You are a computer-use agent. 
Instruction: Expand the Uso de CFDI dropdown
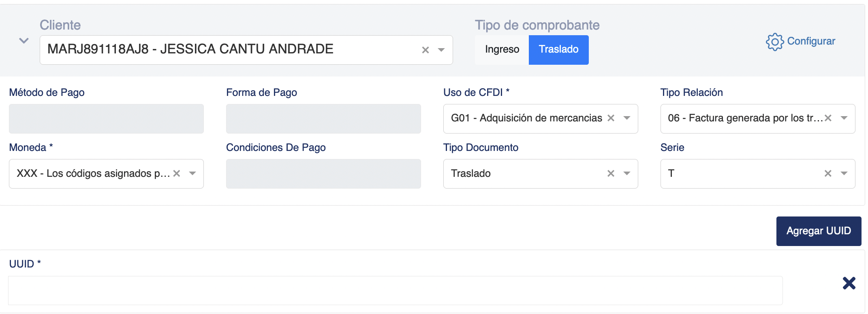click(627, 118)
